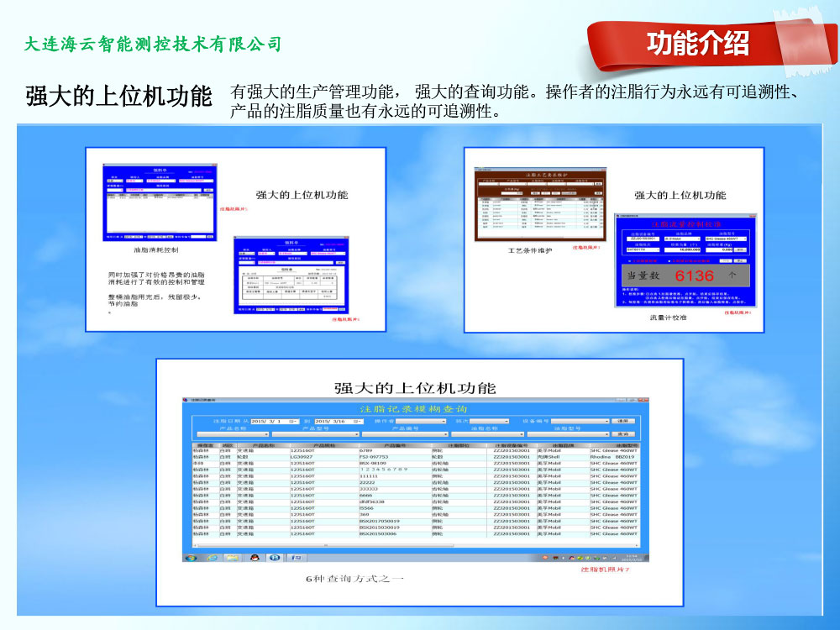Click the 清屏 button in the query window

(x=622, y=420)
